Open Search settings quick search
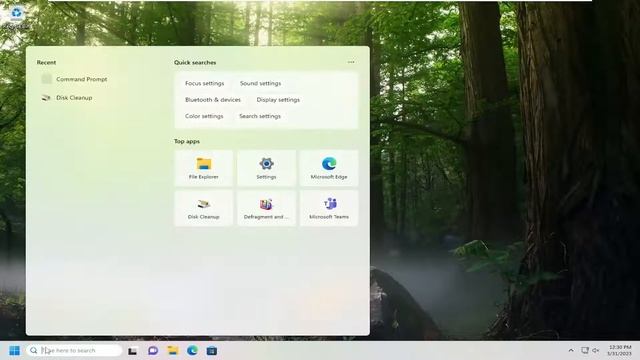The image size is (640, 360). (260, 116)
